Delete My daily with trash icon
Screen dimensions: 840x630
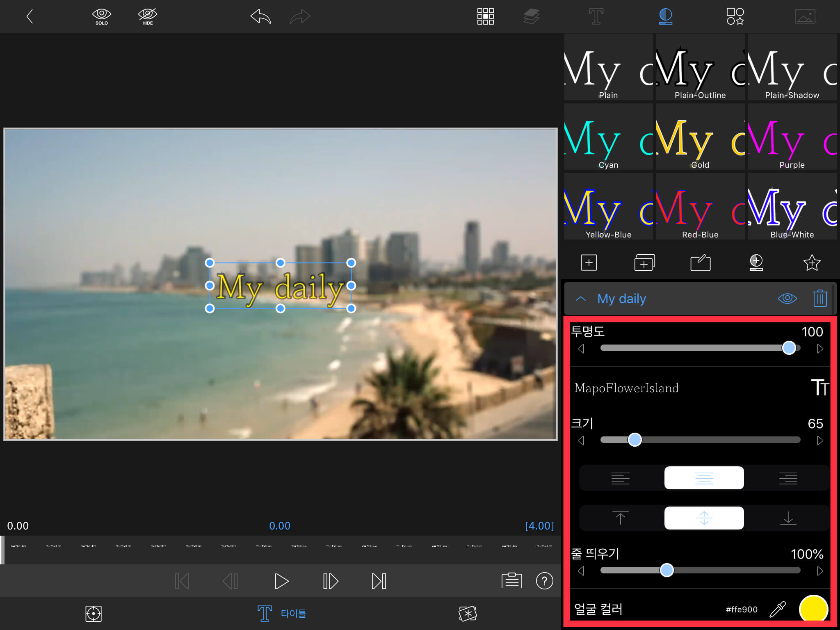pyautogui.click(x=819, y=298)
